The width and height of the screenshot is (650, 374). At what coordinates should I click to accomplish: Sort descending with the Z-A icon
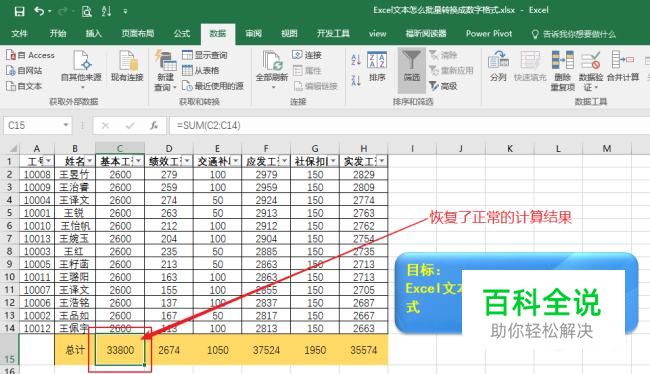[x=356, y=80]
